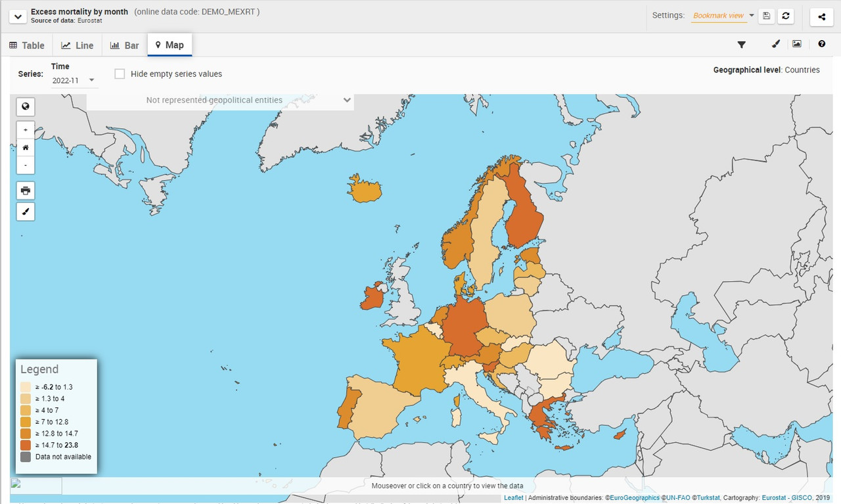Toggle Hide empty series values checkbox

120,74
